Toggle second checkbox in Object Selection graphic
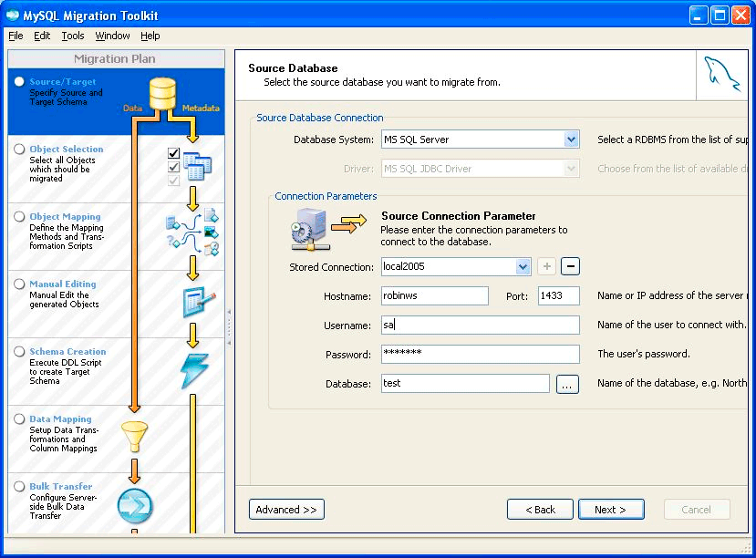Image resolution: width=756 pixels, height=558 pixels. [173, 167]
